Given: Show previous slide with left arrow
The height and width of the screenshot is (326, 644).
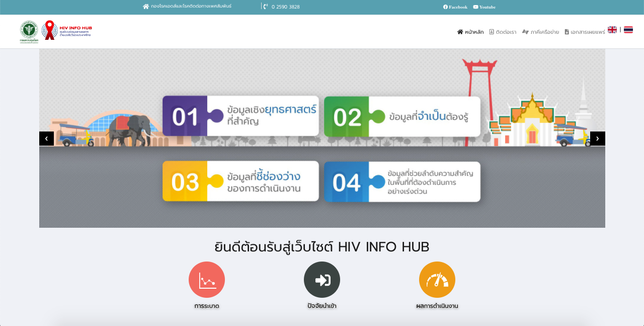Looking at the screenshot, I should 46,139.
